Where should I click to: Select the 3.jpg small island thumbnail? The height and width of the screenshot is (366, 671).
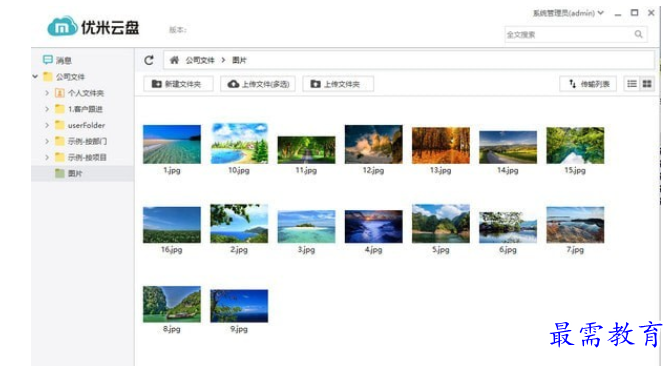tap(306, 226)
